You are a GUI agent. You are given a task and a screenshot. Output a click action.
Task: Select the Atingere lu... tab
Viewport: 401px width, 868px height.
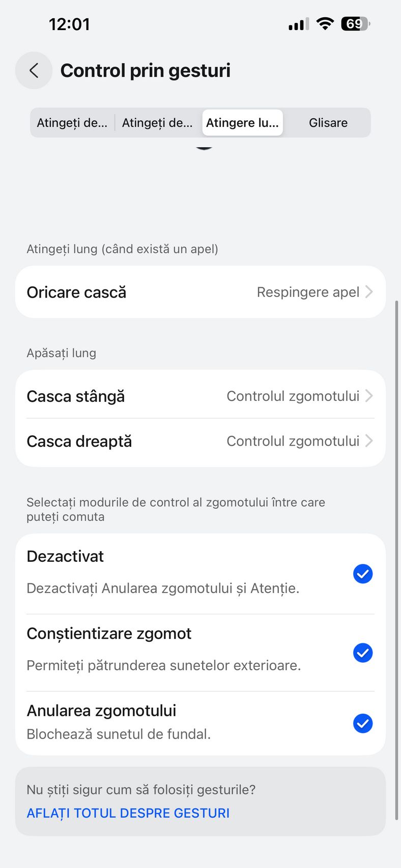242,123
